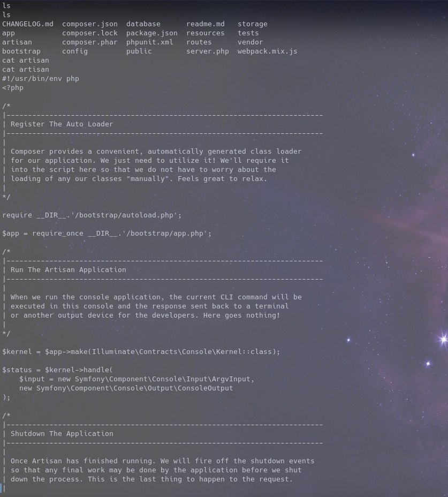This screenshot has width=448, height=497.
Task: Click server.php in the listing
Action: click(208, 51)
